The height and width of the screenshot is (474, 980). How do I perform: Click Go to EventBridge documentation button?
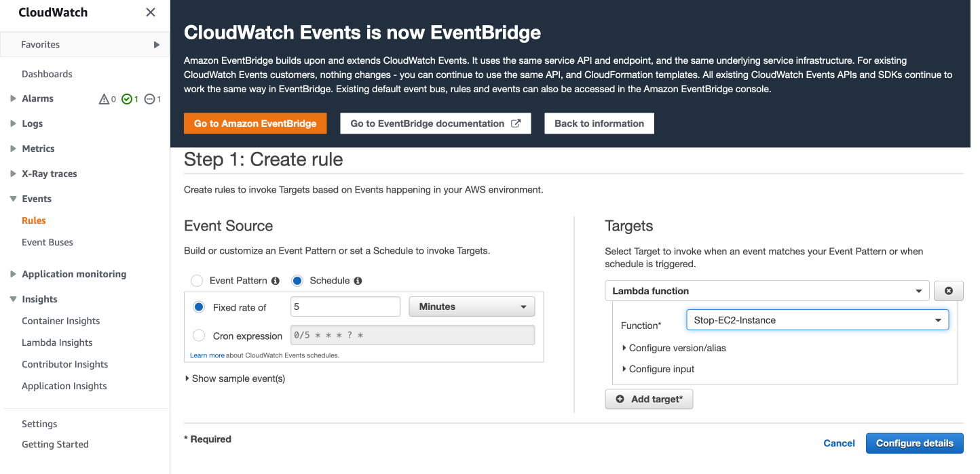coord(435,123)
